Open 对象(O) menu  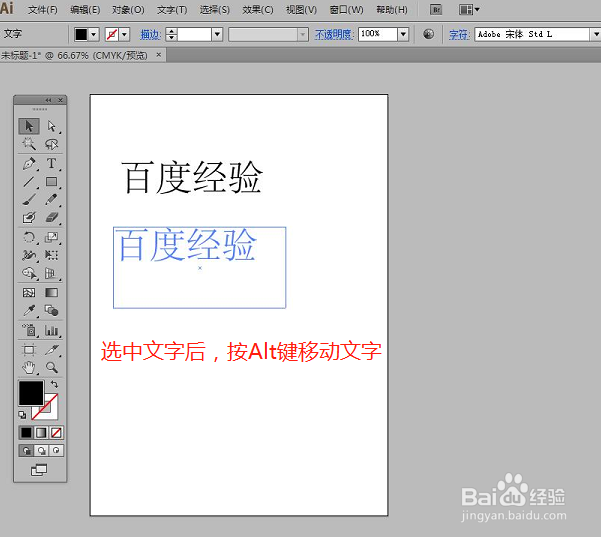click(x=128, y=10)
